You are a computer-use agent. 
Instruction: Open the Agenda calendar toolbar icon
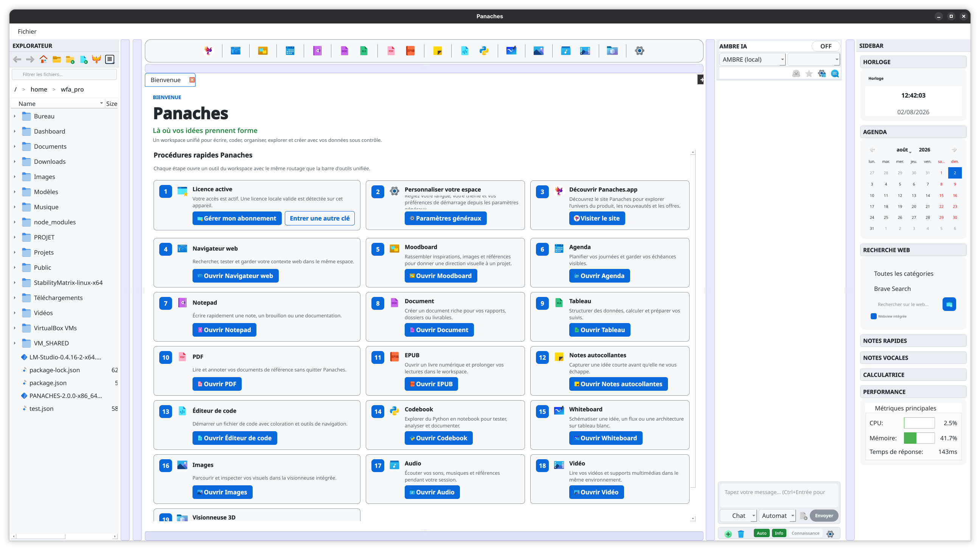tap(290, 51)
